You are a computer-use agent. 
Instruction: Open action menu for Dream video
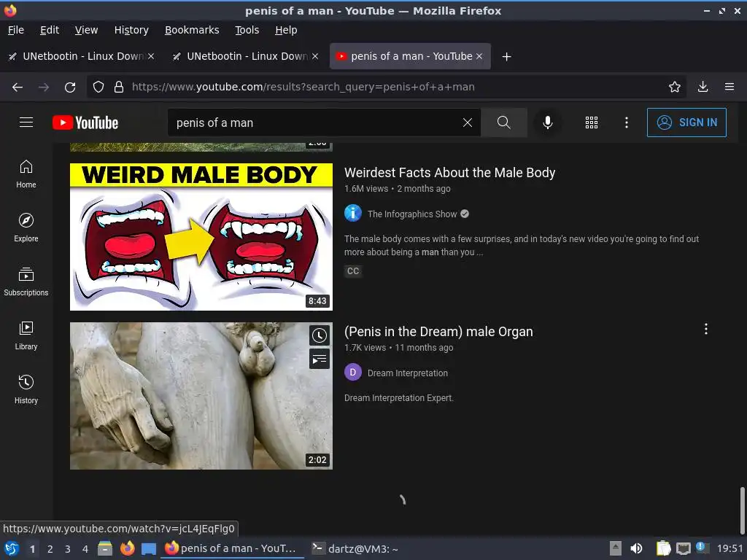[705, 329]
